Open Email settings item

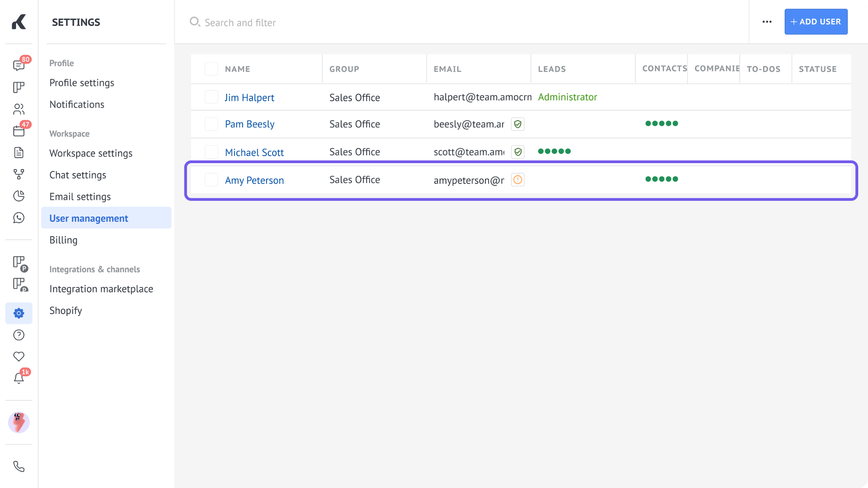[x=80, y=197]
